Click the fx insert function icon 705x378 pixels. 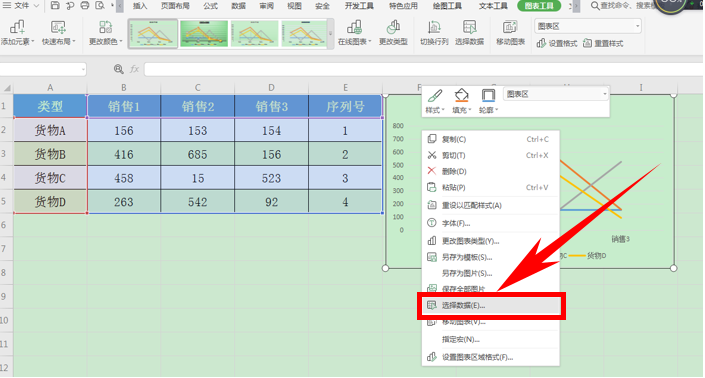[134, 69]
